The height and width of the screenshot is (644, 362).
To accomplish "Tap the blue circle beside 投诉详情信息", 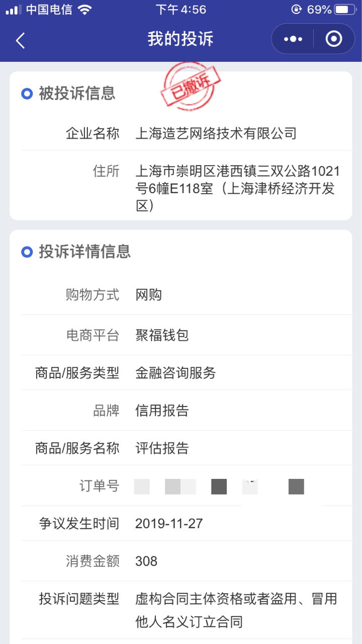I will click(x=27, y=252).
